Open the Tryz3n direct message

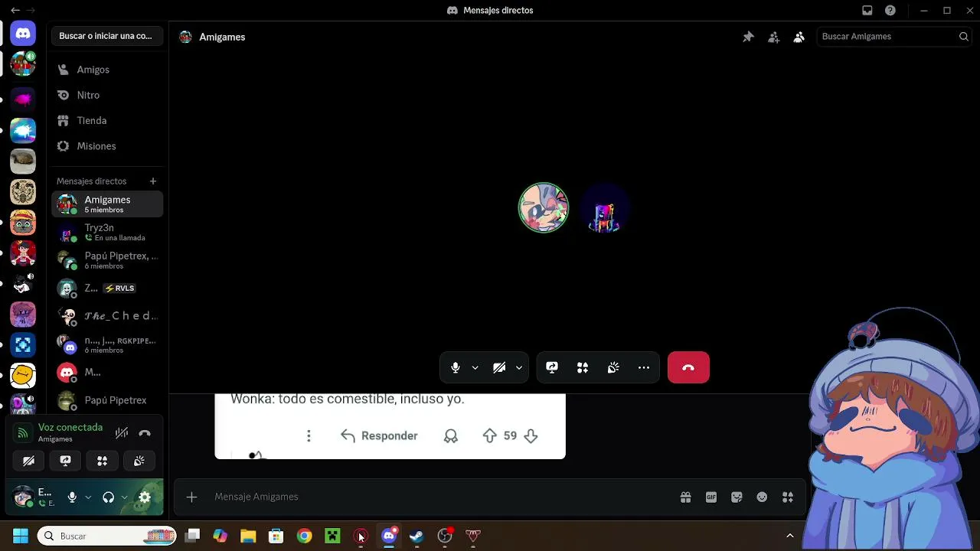(107, 232)
